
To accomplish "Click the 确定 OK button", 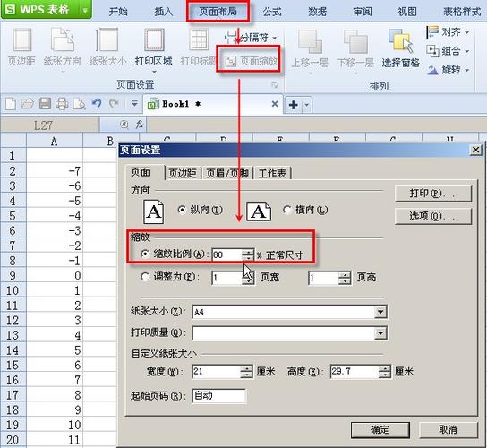I will (380, 430).
